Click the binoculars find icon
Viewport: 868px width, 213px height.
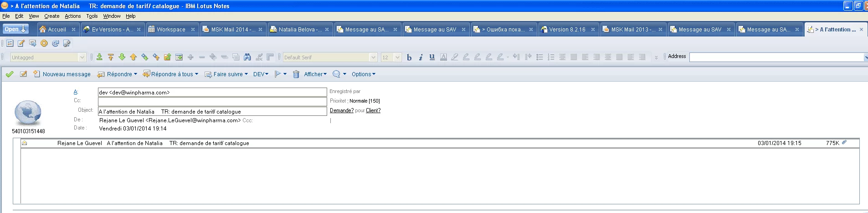coord(247,57)
